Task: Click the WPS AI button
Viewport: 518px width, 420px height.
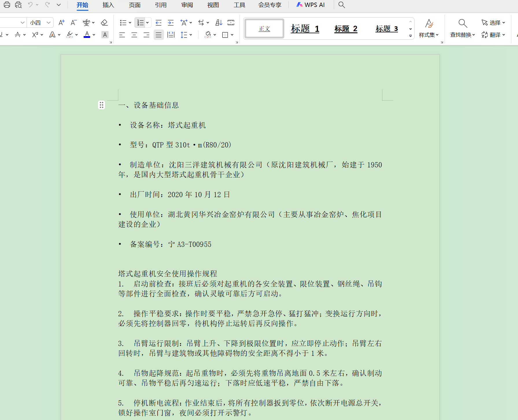Action: 311,5
